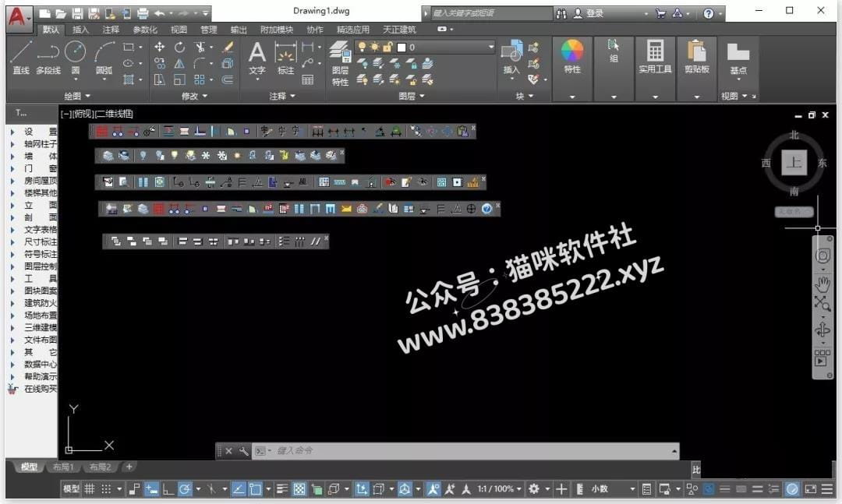The width and height of the screenshot is (842, 504).
Task: Click the navigation wheel icon in nav bar
Action: coord(823,256)
